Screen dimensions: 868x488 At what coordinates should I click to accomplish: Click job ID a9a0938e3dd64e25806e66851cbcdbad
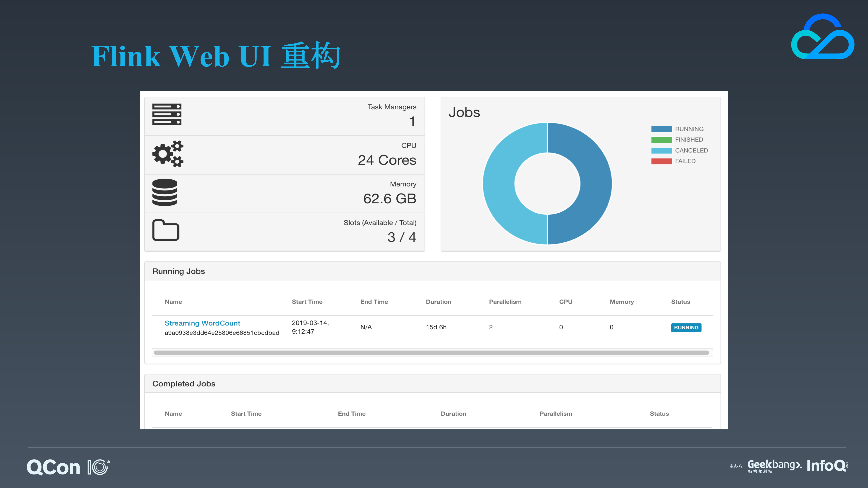tap(222, 333)
